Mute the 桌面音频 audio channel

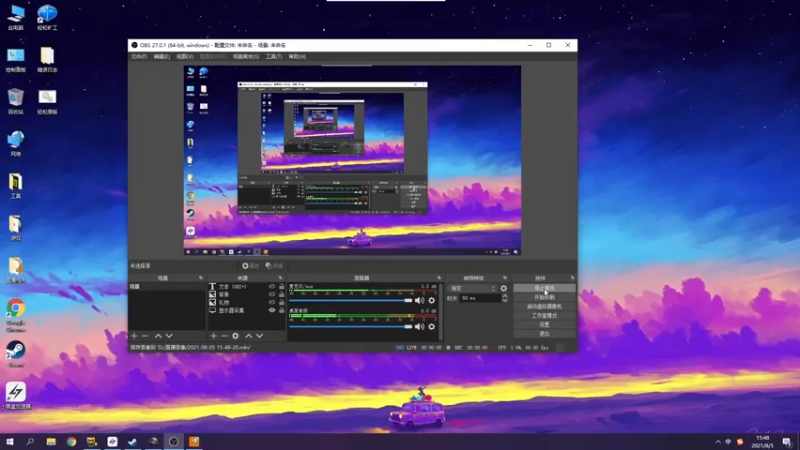pyautogui.click(x=419, y=327)
